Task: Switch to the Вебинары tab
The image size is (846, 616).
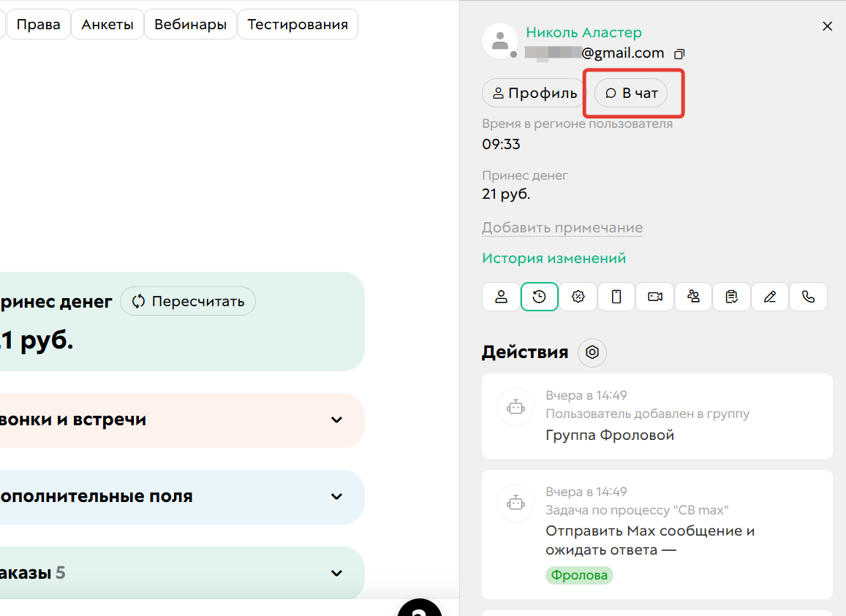Action: (x=190, y=24)
